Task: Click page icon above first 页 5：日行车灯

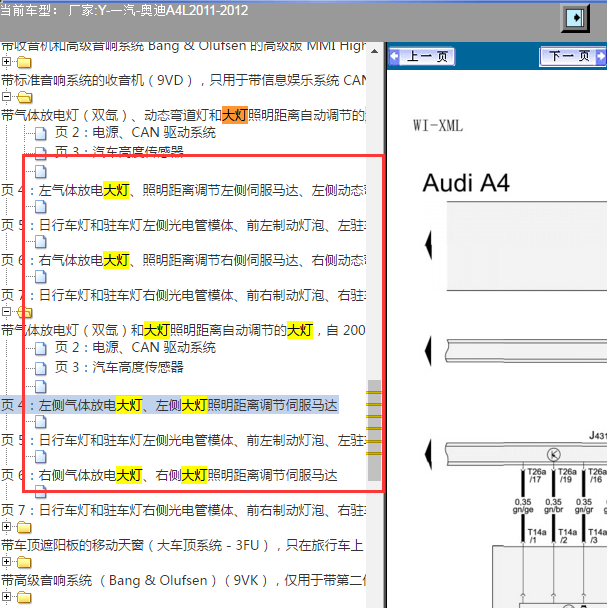Action: [x=41, y=207]
